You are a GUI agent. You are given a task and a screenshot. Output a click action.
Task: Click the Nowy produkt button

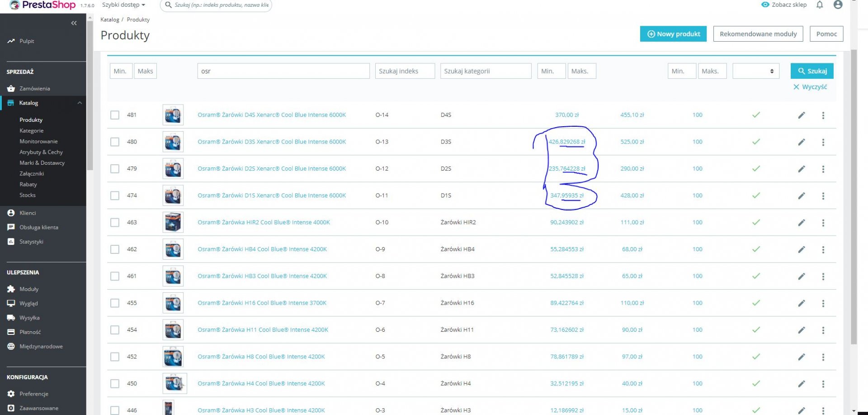tap(673, 34)
